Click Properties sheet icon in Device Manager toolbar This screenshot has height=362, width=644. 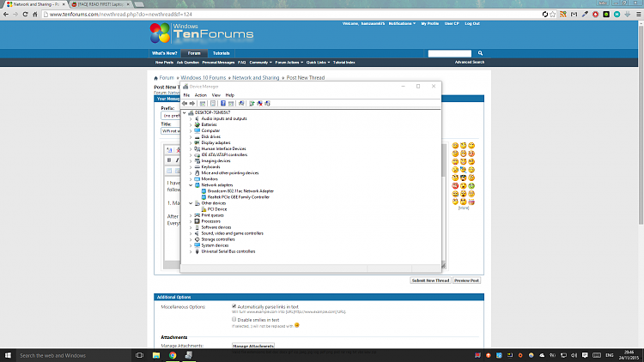click(213, 104)
